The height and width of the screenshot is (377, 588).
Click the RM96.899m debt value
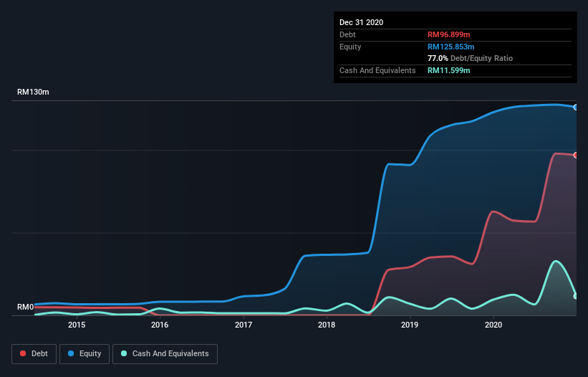(x=448, y=34)
